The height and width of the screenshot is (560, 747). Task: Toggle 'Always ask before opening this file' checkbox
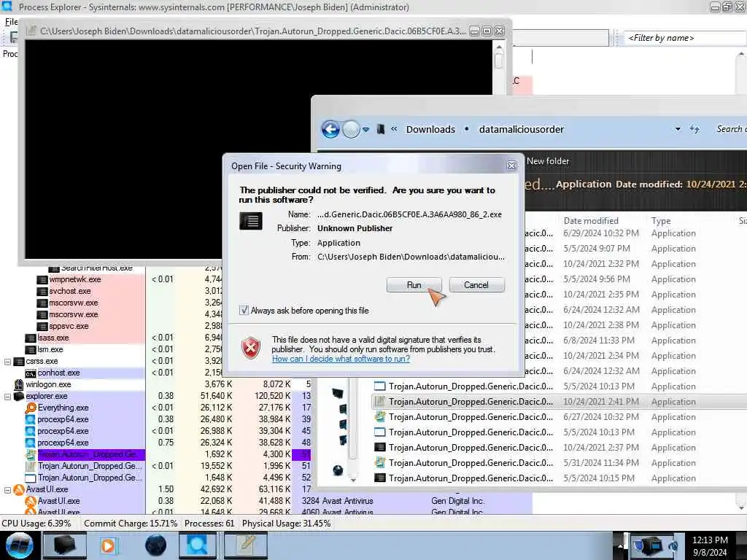[244, 311]
